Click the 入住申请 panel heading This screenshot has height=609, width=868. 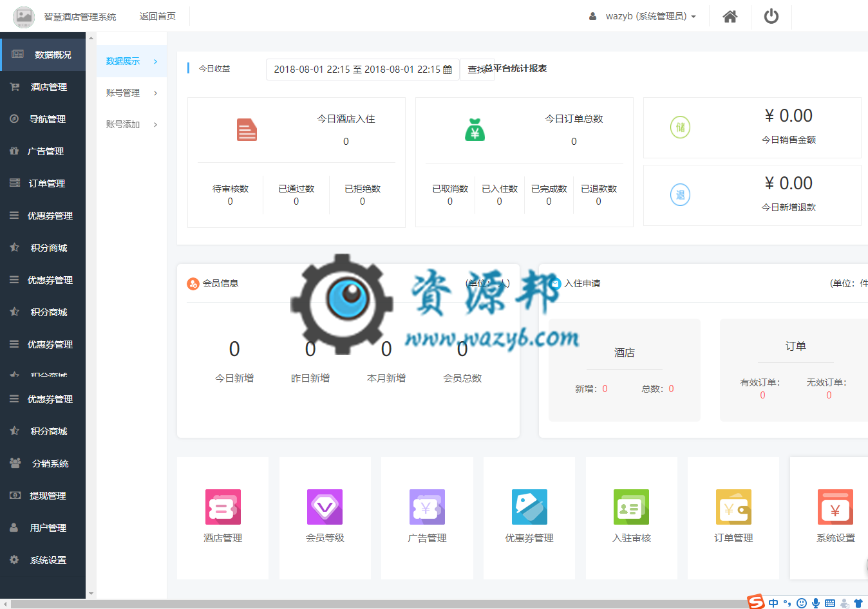click(x=583, y=283)
